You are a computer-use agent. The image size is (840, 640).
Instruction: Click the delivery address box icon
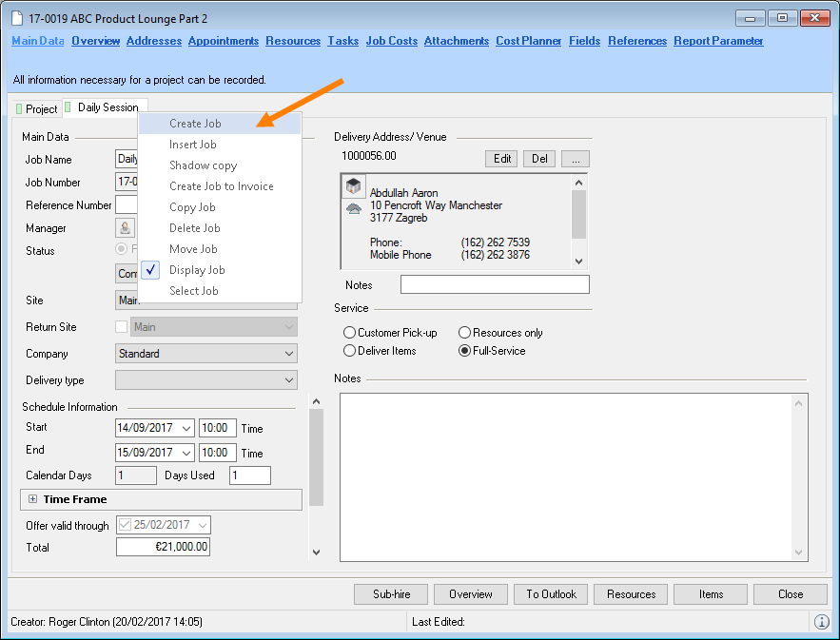click(353, 186)
